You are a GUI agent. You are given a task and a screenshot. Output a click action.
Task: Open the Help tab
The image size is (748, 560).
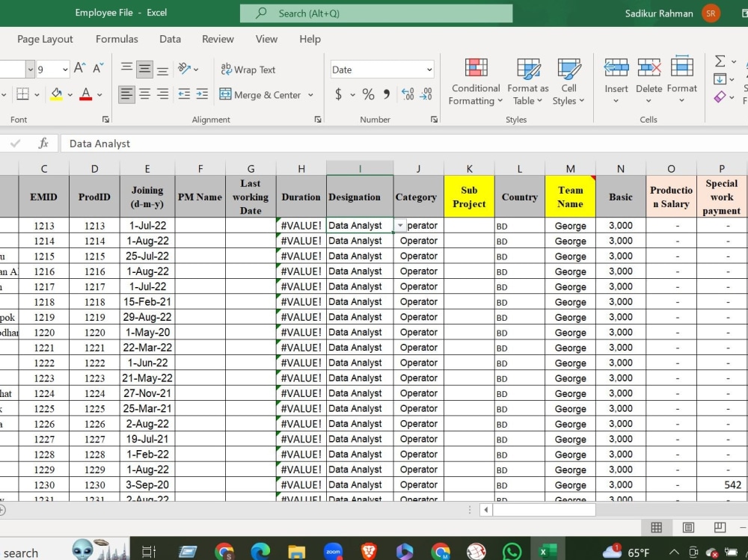tap(310, 39)
